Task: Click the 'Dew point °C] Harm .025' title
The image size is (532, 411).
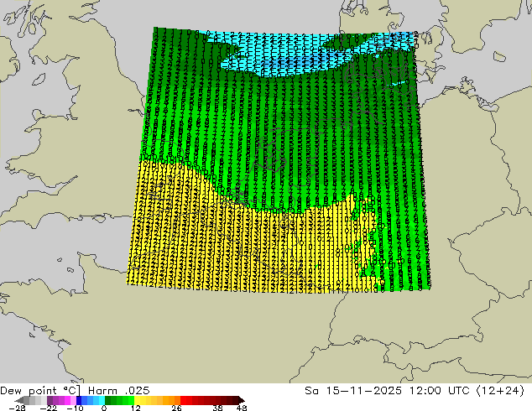Action: [75, 391]
